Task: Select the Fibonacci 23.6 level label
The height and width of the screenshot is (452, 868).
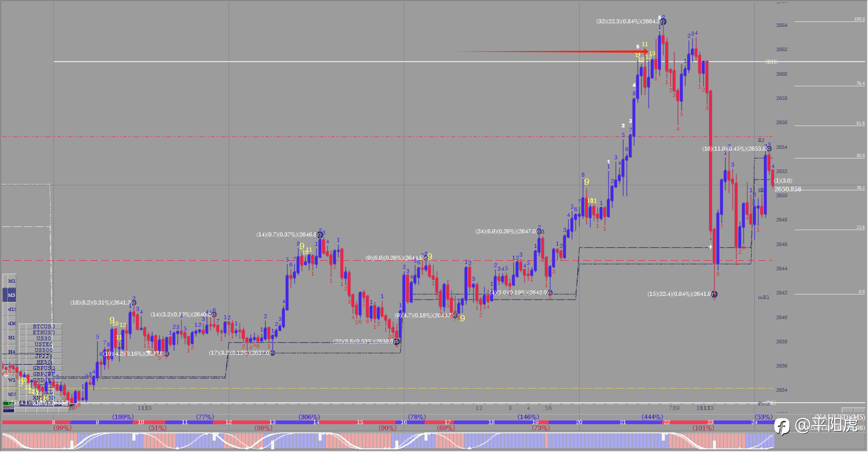Action: coord(860,227)
